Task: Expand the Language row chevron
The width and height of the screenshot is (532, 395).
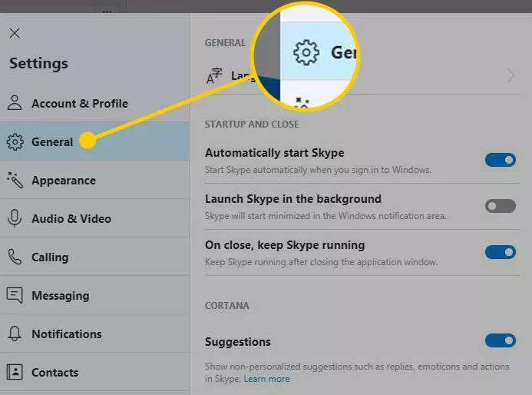Action: click(x=511, y=75)
